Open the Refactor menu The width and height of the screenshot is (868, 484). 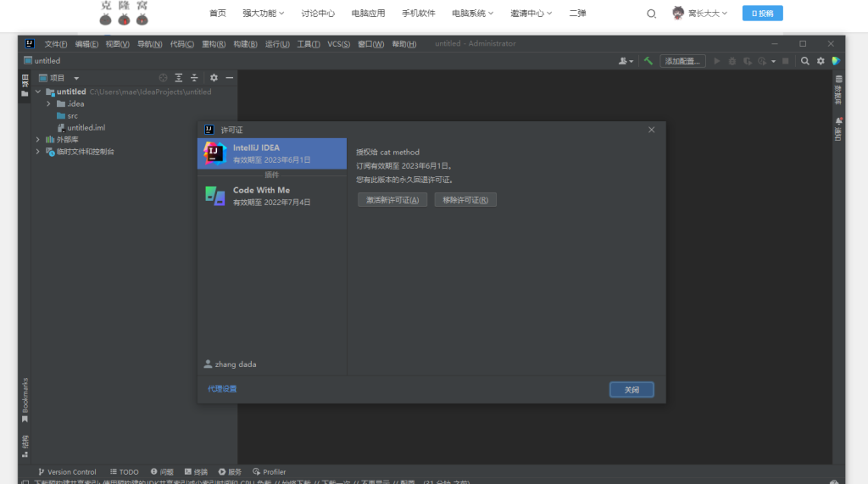[213, 44]
